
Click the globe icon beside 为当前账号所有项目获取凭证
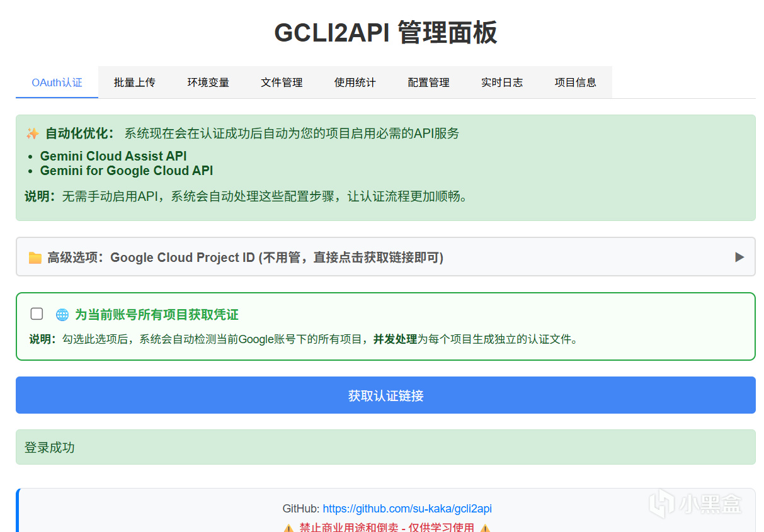coord(62,314)
